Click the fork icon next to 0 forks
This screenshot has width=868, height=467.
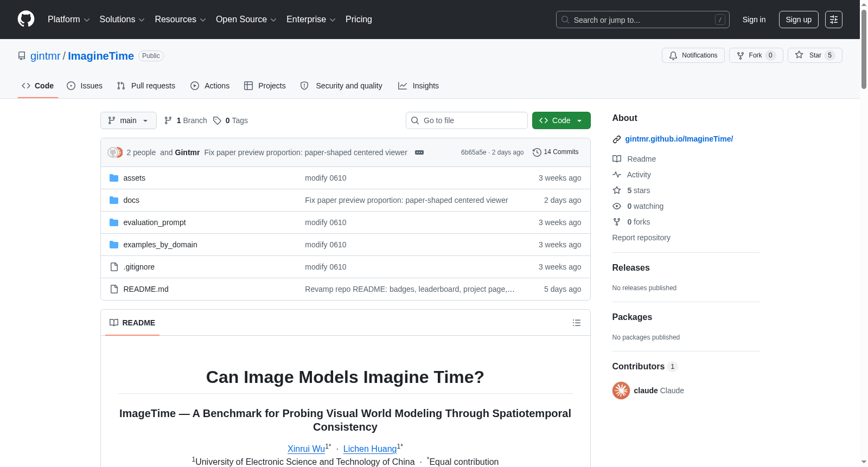[617, 222]
